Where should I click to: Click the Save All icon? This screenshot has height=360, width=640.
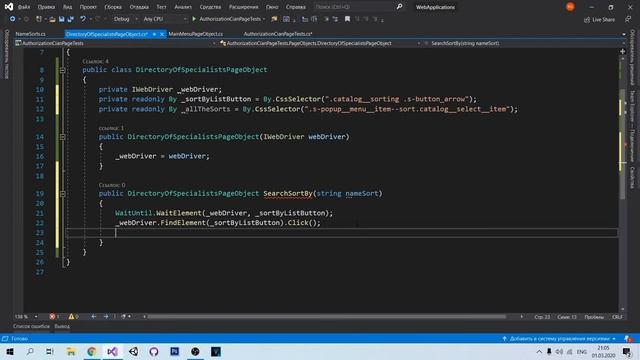coord(70,19)
